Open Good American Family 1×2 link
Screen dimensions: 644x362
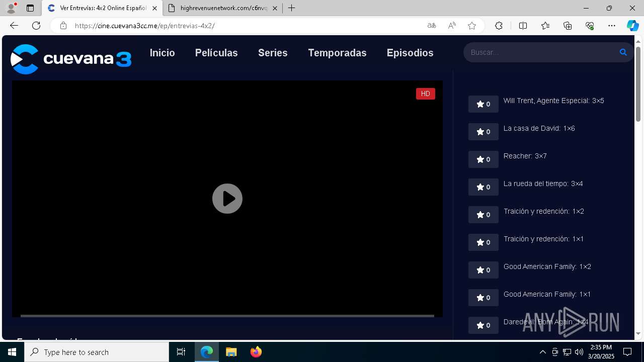coord(547,266)
